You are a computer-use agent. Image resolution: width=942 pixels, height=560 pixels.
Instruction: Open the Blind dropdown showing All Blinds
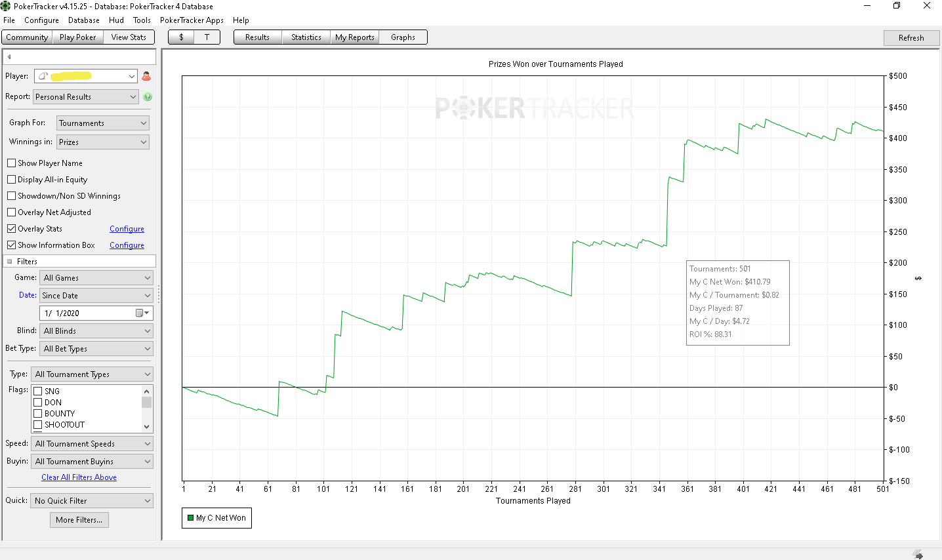96,331
